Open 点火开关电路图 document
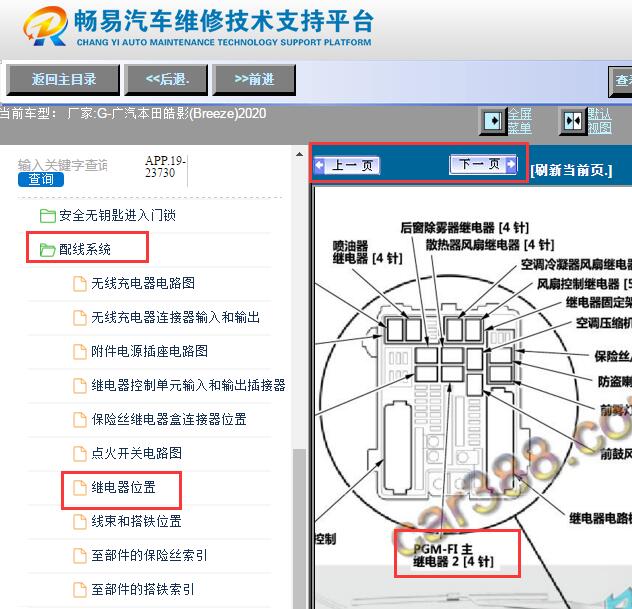The height and width of the screenshot is (609, 632). (136, 453)
